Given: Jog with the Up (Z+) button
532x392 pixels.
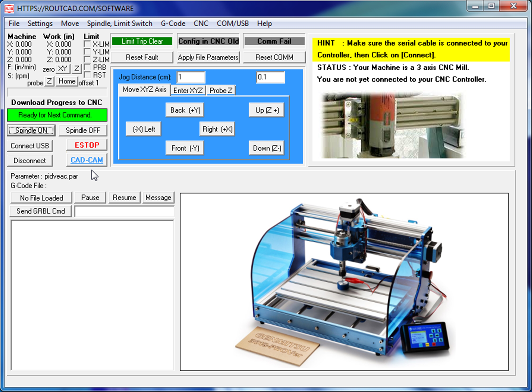Looking at the screenshot, I should tap(266, 110).
